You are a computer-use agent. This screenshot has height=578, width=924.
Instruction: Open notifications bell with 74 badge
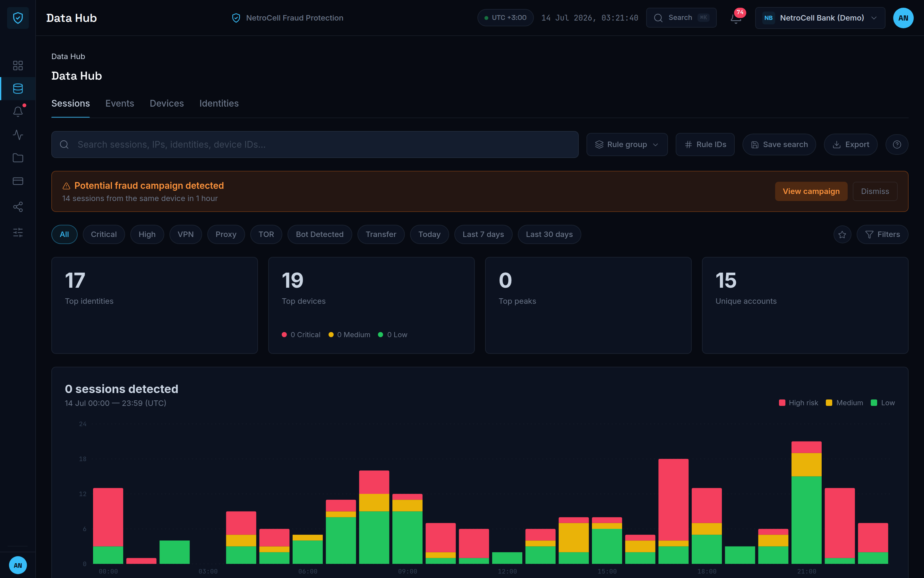tap(736, 18)
